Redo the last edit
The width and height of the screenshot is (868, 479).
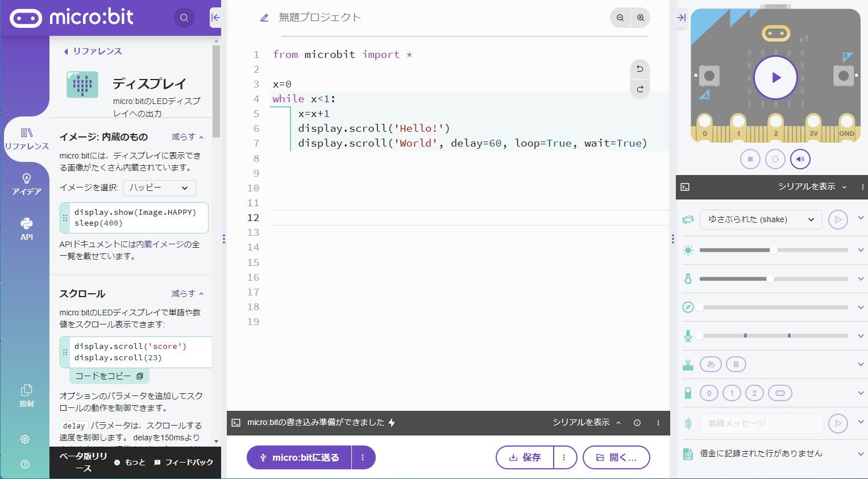[640, 89]
